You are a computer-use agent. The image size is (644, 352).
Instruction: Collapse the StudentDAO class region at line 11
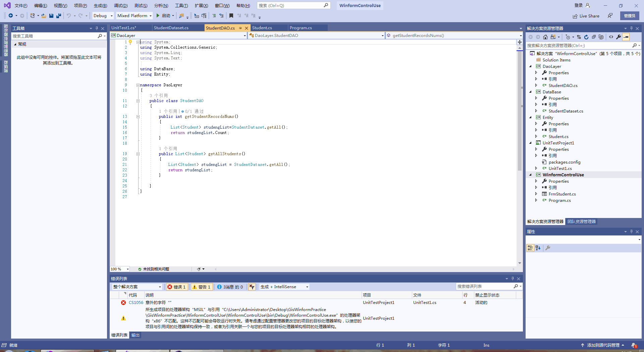tap(138, 101)
